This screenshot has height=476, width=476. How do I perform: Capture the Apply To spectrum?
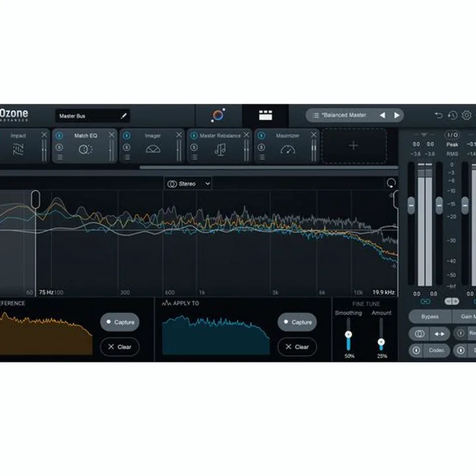(x=297, y=322)
